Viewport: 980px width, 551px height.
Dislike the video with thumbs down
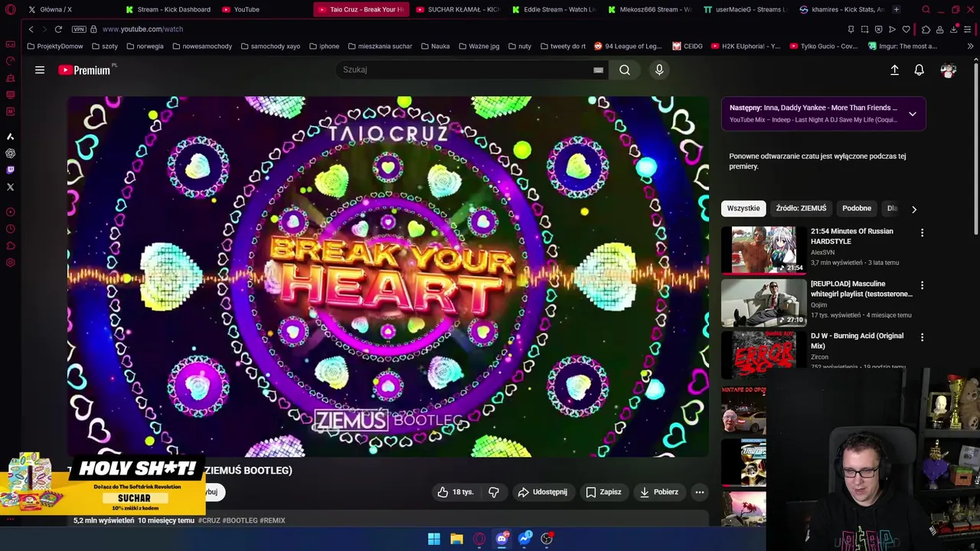tap(494, 492)
